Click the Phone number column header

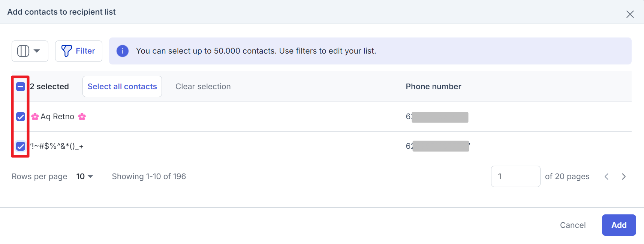tap(433, 87)
